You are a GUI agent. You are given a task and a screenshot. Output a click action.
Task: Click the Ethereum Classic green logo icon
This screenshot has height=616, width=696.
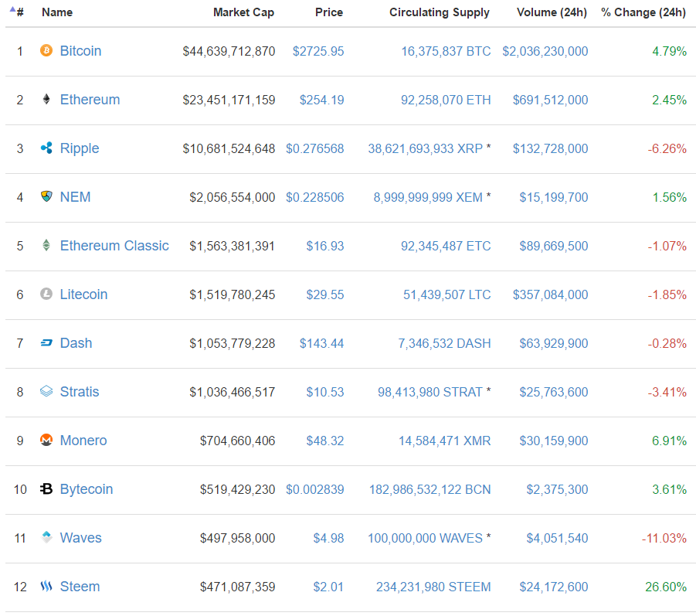coord(46,245)
